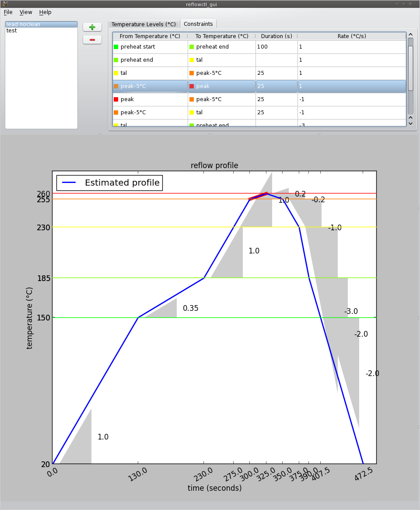Screen dimensions: 420x510
Task: Click the rate cell of the first -1 row
Action: coord(351,99)
